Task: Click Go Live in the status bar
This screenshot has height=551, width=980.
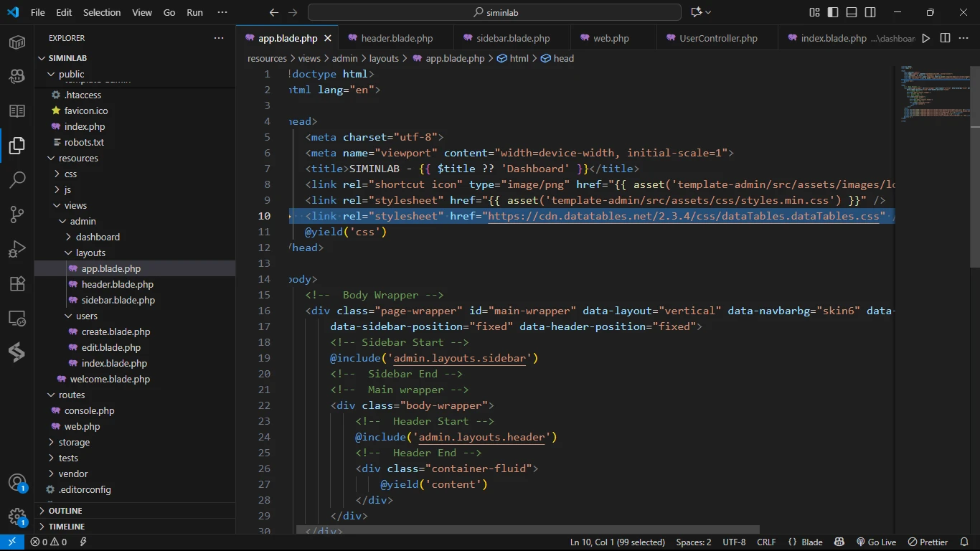Action: pos(876,542)
